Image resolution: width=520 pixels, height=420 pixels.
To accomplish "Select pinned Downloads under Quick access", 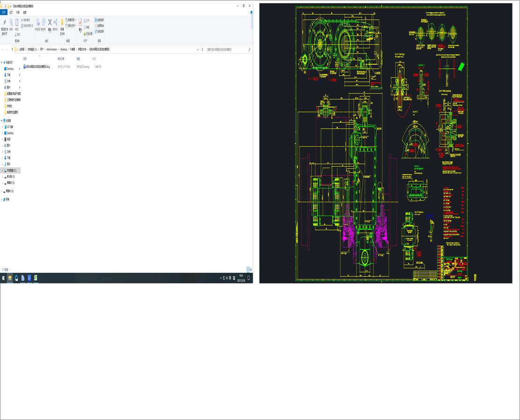I will [x=8, y=75].
